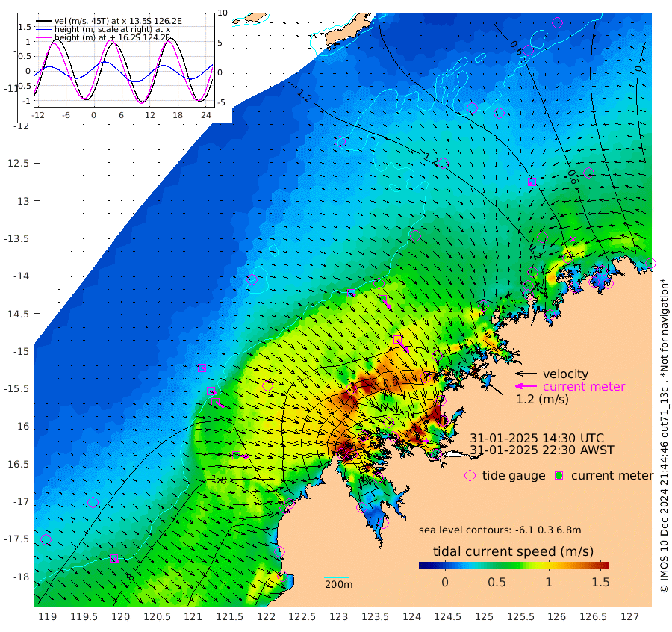The image size is (672, 632).
Task: Click vertical IMOS copyright text at right edge
Action: (665, 436)
